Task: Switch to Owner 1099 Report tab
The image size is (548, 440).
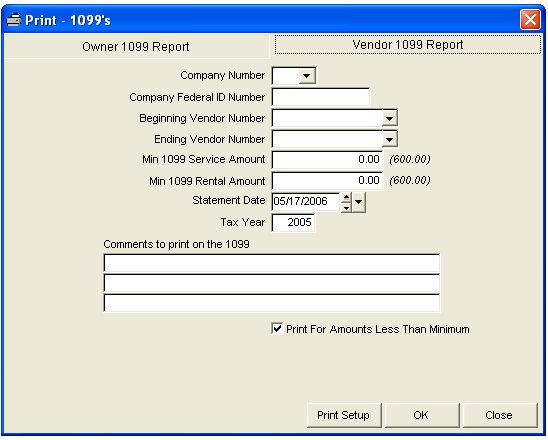Action: [x=136, y=46]
